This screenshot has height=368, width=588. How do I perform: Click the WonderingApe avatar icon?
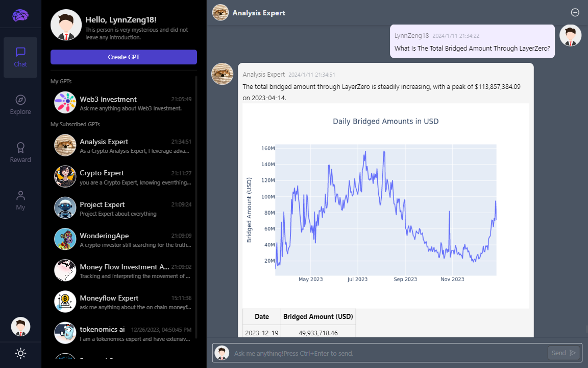[x=65, y=239]
